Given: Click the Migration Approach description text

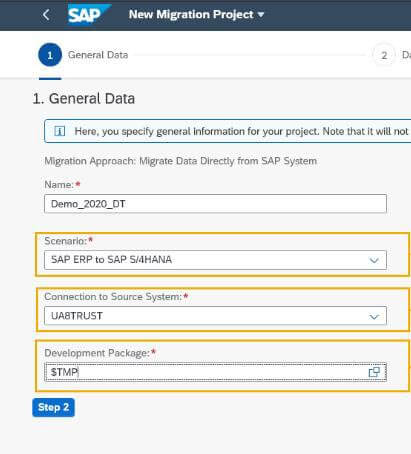Looking at the screenshot, I should (181, 161).
